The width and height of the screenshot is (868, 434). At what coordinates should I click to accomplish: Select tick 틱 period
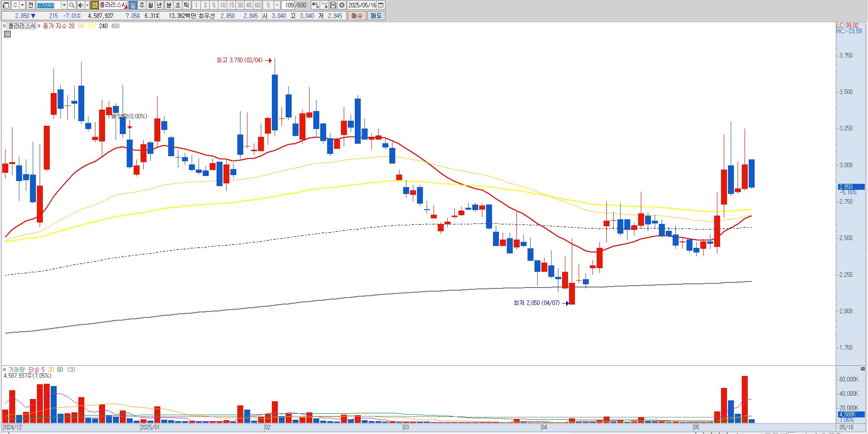click(186, 5)
